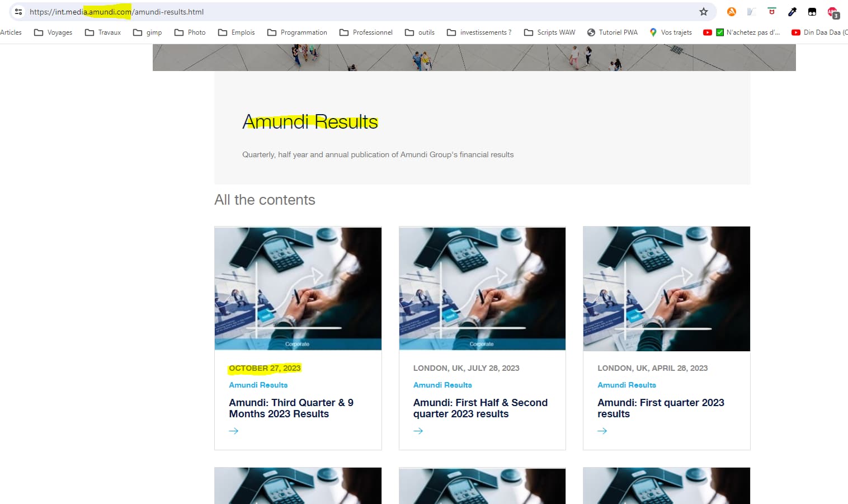Click the URL in the address bar

point(116,12)
